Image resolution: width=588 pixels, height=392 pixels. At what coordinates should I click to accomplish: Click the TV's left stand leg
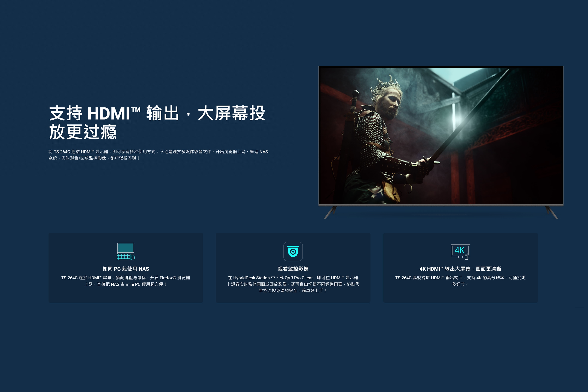[x=330, y=212]
